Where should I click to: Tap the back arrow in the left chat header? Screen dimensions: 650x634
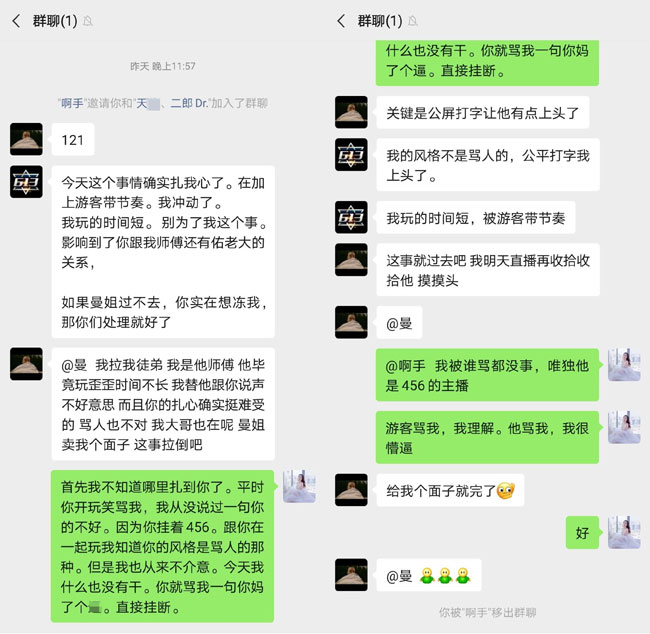[16, 21]
